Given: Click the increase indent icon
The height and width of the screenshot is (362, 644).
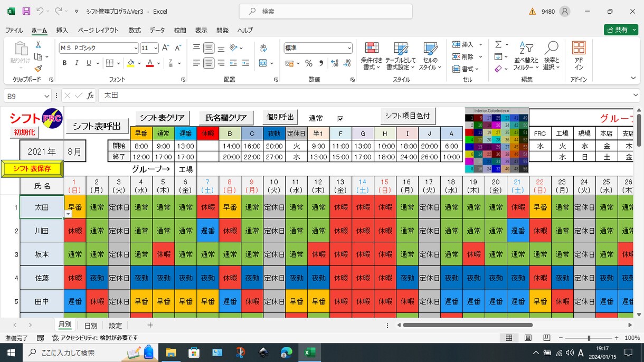Looking at the screenshot, I should (x=245, y=63).
